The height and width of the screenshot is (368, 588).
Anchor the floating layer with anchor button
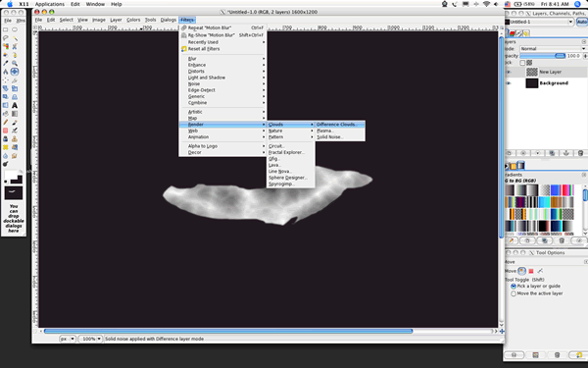pyautogui.click(x=566, y=153)
